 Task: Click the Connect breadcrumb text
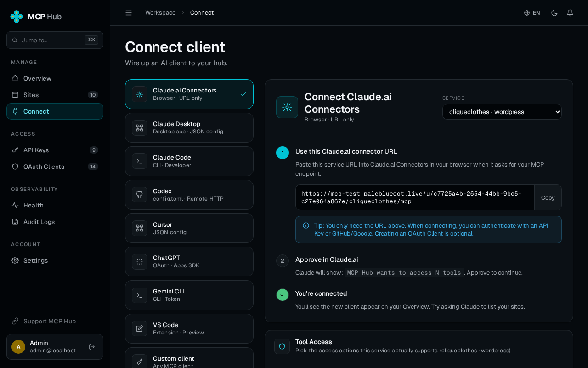click(202, 13)
